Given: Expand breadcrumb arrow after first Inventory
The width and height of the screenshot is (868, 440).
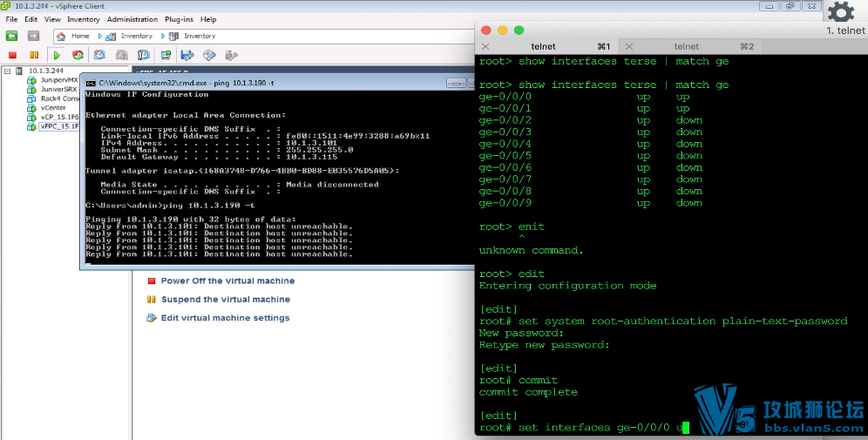Looking at the screenshot, I should coord(163,36).
